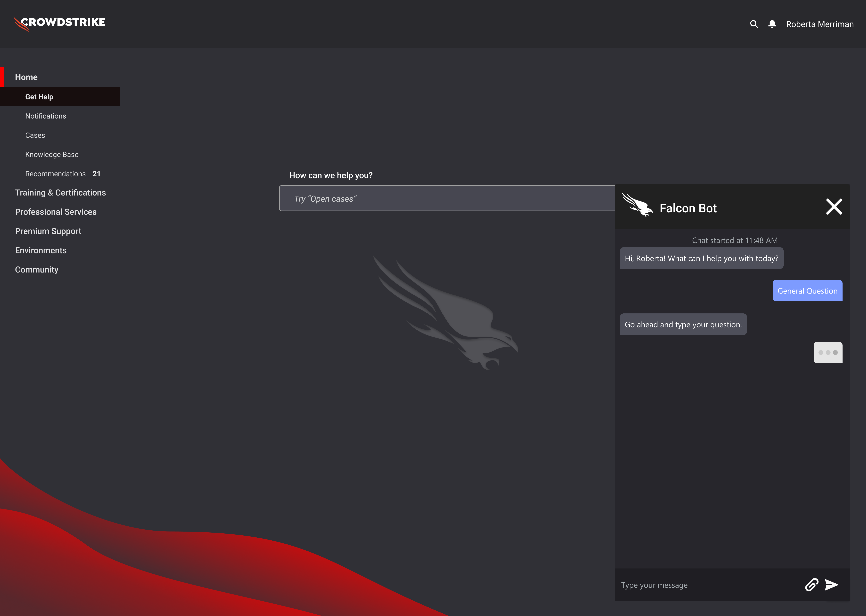The height and width of the screenshot is (616, 866).
Task: Focus the 'Try "Open cases"' search field
Action: pyautogui.click(x=447, y=198)
